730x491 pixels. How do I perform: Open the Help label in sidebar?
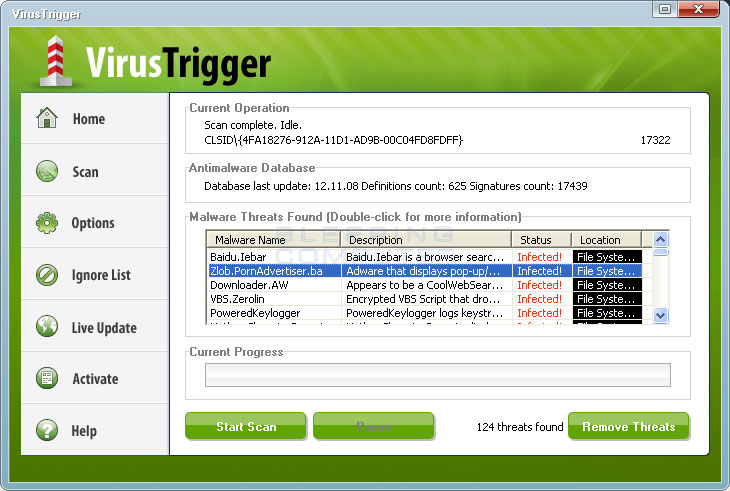pyautogui.click(x=84, y=431)
